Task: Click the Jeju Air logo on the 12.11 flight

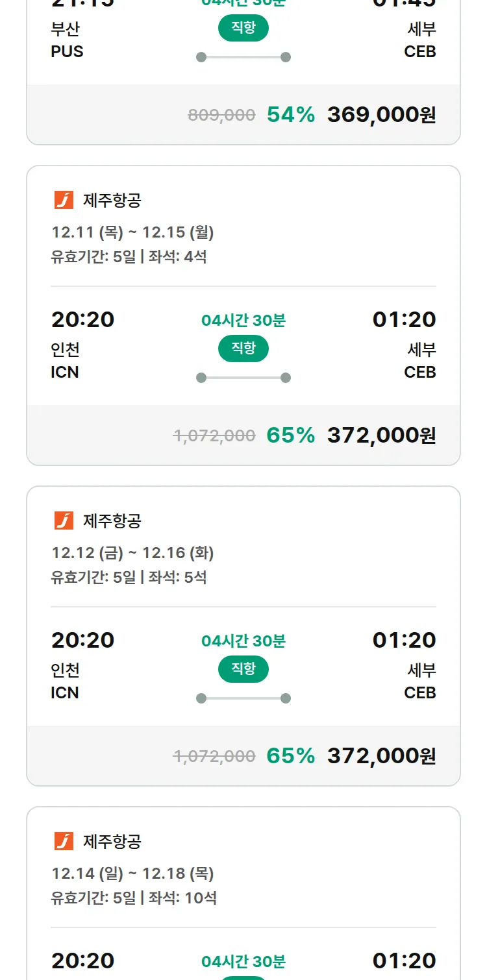Action: 64,200
